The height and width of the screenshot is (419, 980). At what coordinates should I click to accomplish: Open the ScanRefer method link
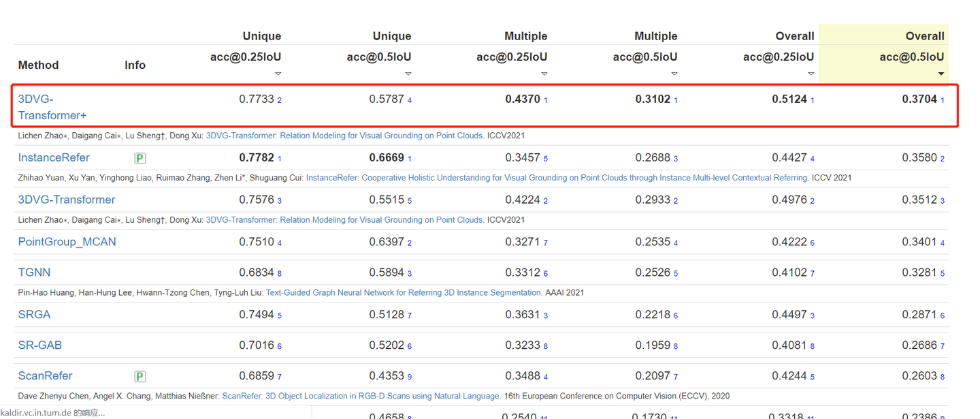[x=45, y=375]
